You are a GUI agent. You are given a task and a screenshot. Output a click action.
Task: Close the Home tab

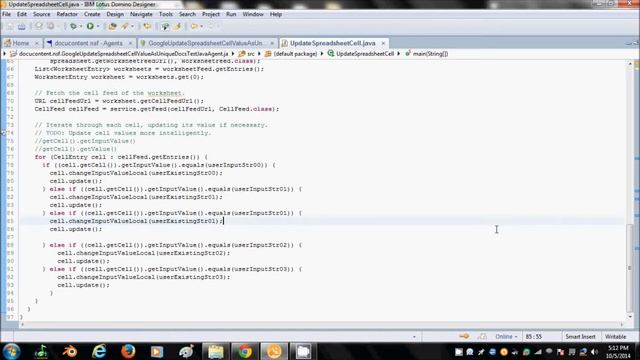[x=37, y=43]
